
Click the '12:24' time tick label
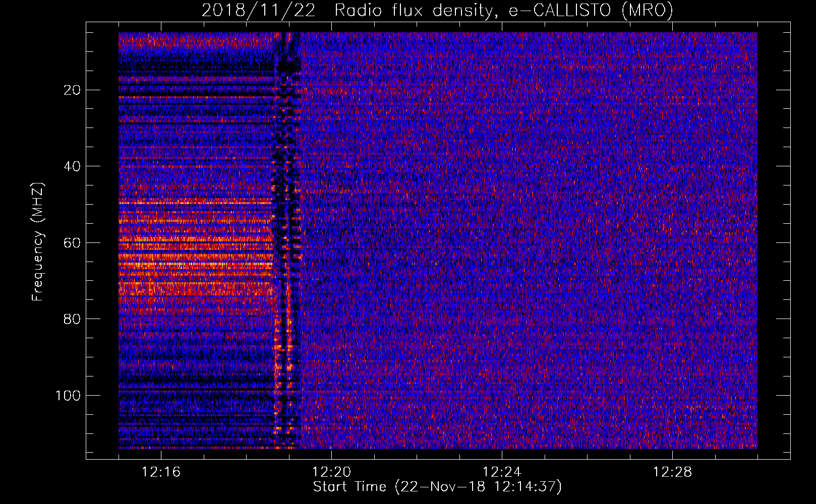(502, 472)
